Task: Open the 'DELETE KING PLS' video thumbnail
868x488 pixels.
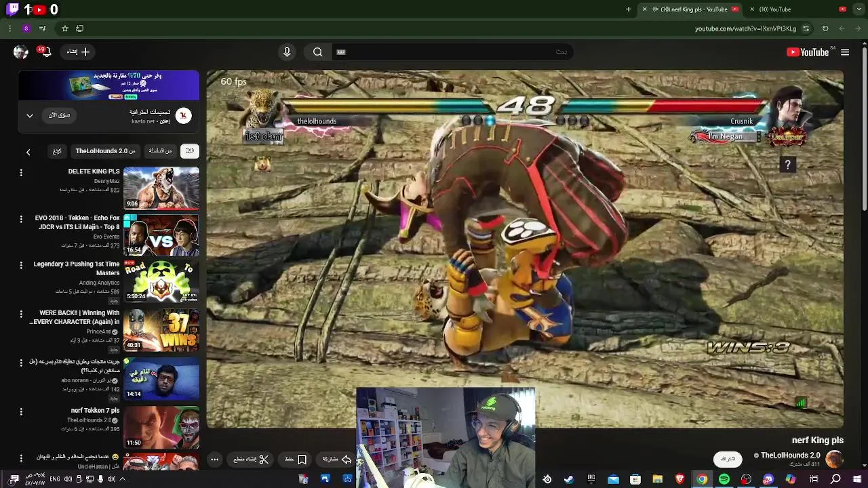Action: click(x=161, y=188)
